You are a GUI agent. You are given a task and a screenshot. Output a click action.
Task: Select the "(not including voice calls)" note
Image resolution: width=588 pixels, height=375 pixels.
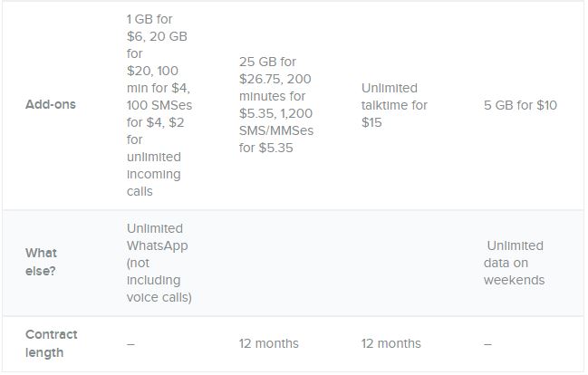(159, 280)
